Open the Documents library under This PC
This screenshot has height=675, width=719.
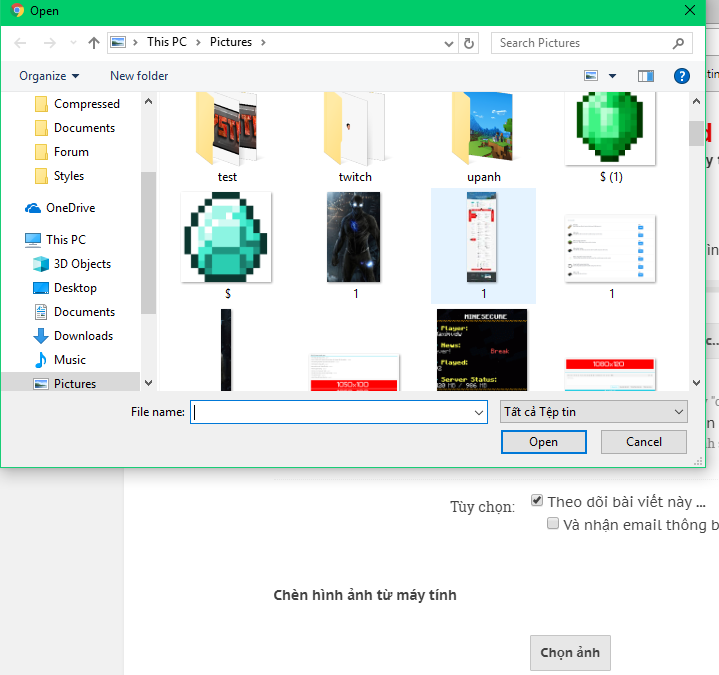click(x=74, y=312)
